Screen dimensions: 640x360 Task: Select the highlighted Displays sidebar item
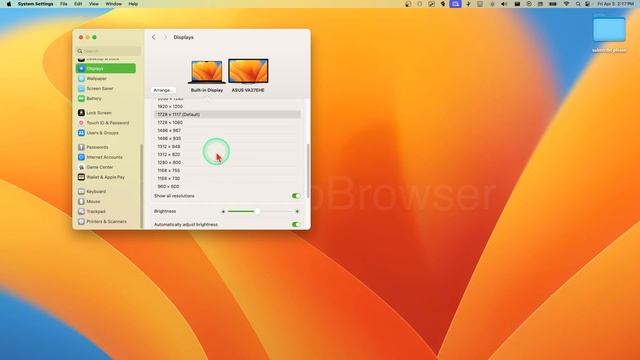point(106,69)
